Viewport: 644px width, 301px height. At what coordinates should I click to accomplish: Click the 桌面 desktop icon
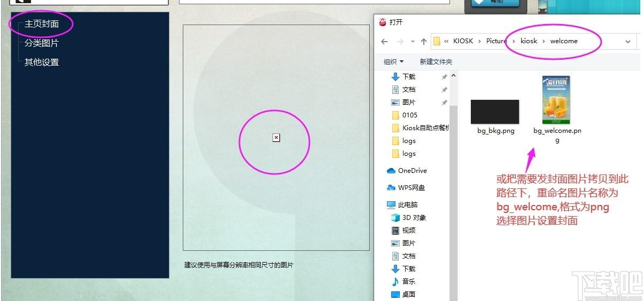point(395,295)
